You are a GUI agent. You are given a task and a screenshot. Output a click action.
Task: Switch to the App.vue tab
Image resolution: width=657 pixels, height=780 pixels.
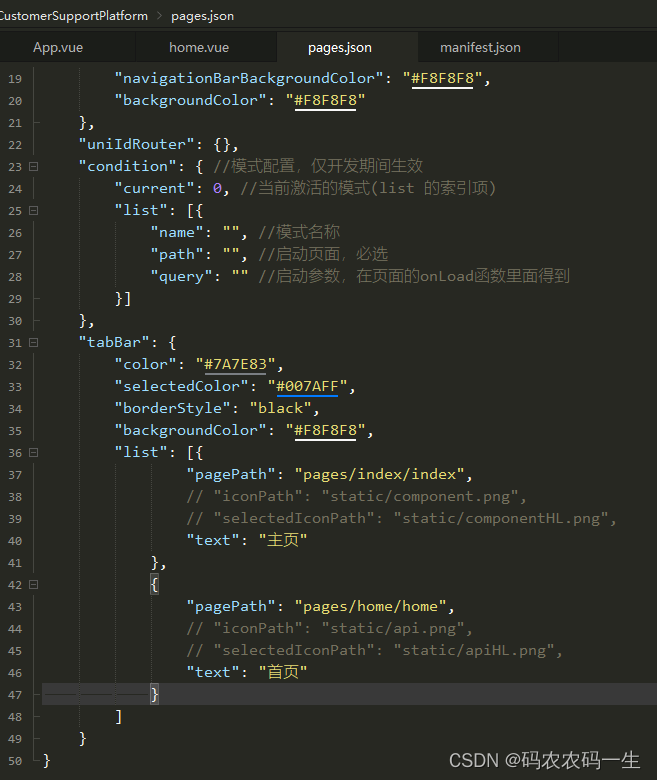pos(58,48)
